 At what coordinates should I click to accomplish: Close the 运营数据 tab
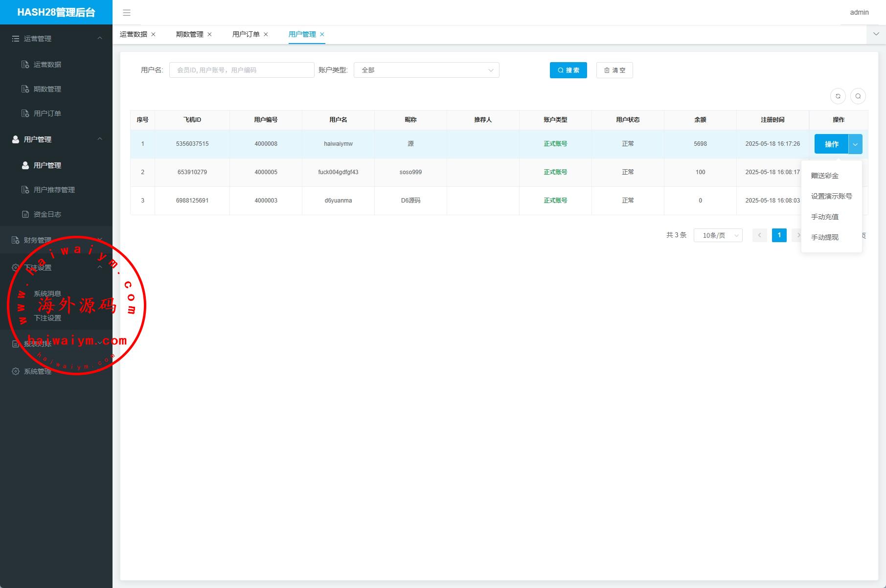[153, 34]
